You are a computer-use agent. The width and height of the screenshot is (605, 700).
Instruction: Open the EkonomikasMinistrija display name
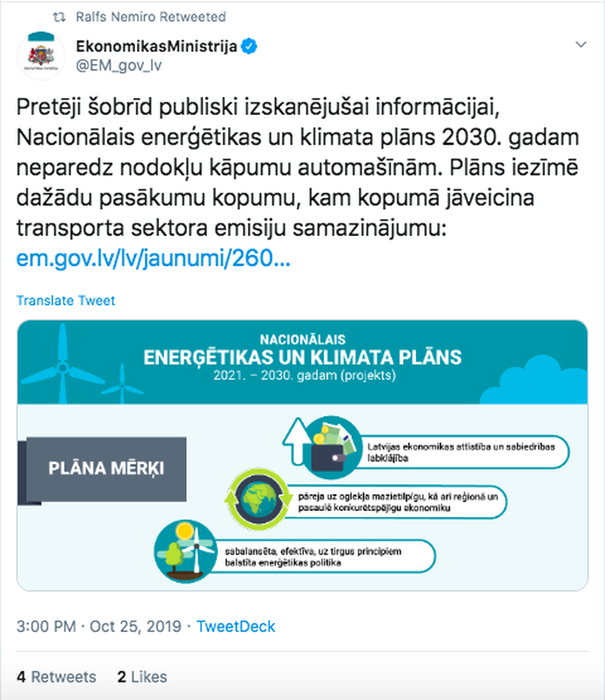[156, 46]
